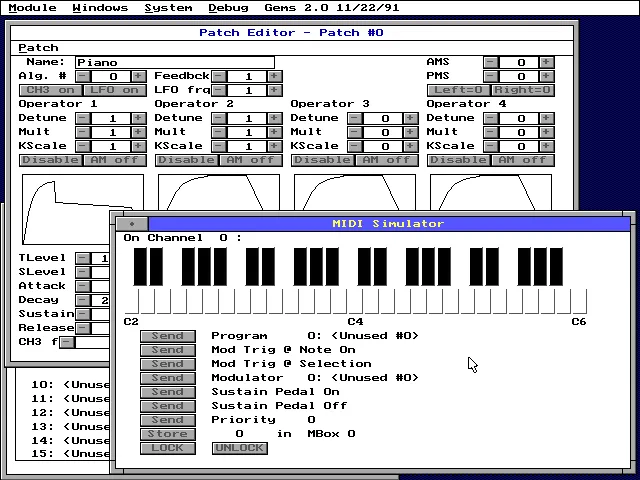This screenshot has width=640, height=480.
Task: Decrease the AMS value
Action: [491, 62]
